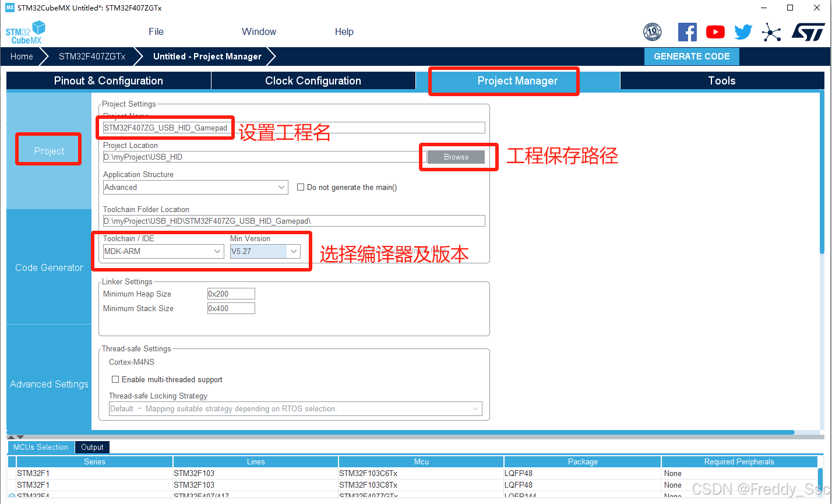Viewport: 832px width, 504px height.
Task: Open the Min Version dropdown
Action: (265, 251)
